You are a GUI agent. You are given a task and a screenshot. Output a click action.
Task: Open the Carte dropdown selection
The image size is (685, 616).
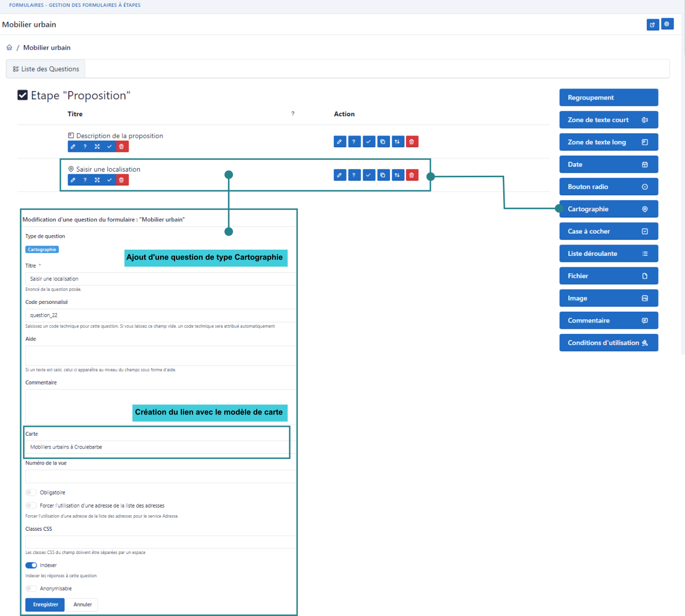(x=157, y=447)
